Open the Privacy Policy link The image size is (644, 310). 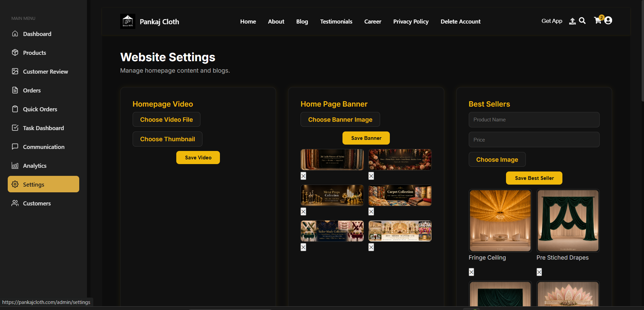pyautogui.click(x=411, y=22)
